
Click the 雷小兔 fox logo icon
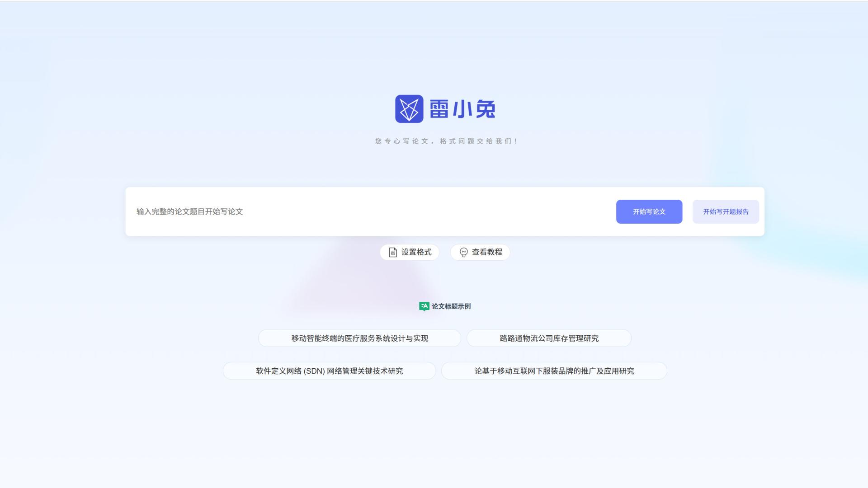[x=409, y=108]
